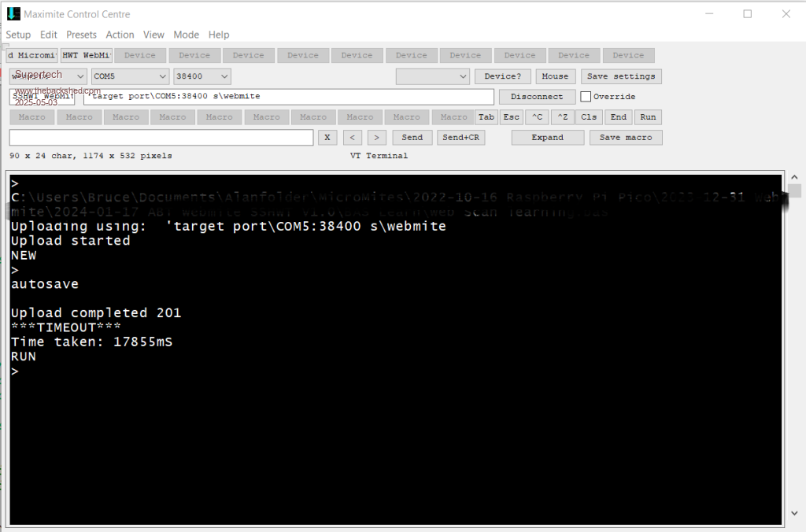806x532 pixels.
Task: Select the HWT WebMite device tab
Action: (87, 55)
